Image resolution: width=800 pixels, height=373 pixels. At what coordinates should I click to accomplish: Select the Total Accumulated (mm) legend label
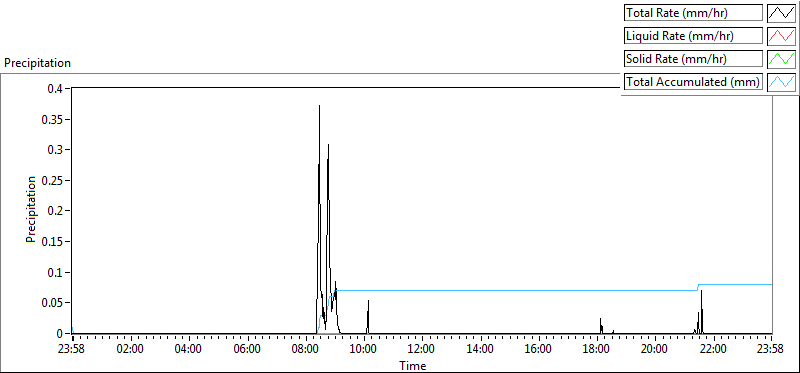693,82
